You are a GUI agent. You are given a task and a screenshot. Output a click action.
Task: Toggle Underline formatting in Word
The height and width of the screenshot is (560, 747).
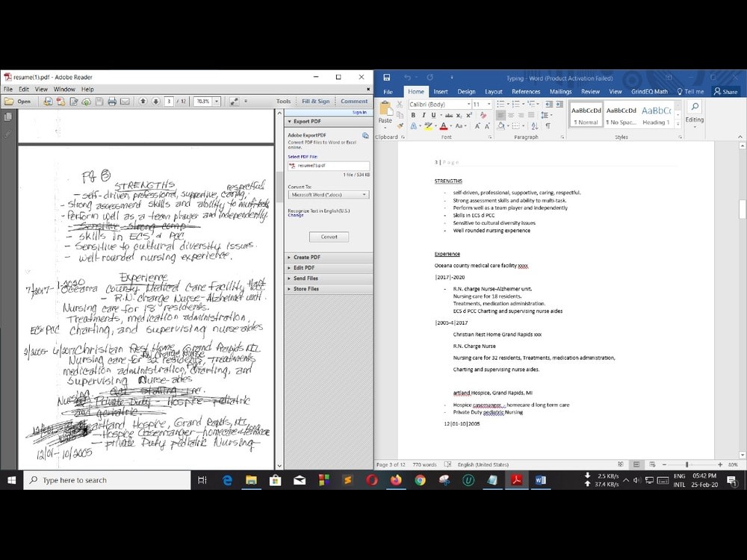433,115
